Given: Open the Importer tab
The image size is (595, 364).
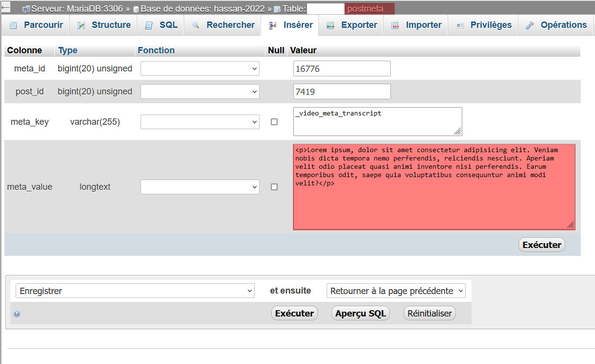Looking at the screenshot, I should (416, 25).
